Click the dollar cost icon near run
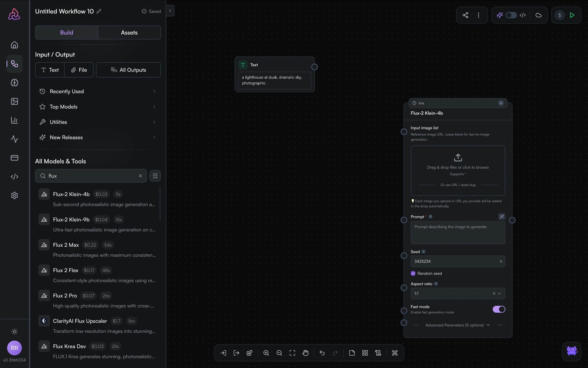 pyautogui.click(x=560, y=15)
